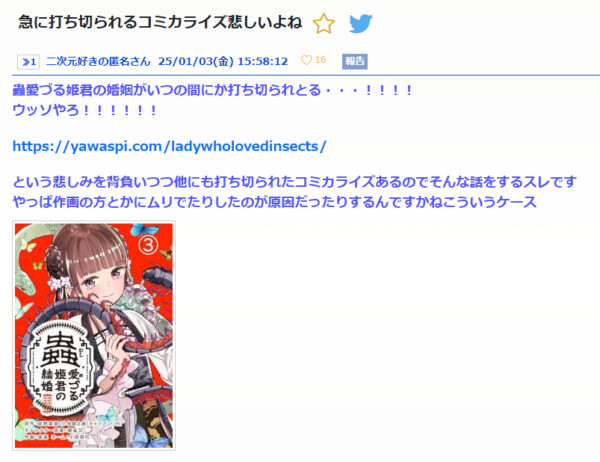Viewport: 600px width, 462px height.
Task: Click the post line starting やっぱ作画の方とかに
Action: coord(274,202)
